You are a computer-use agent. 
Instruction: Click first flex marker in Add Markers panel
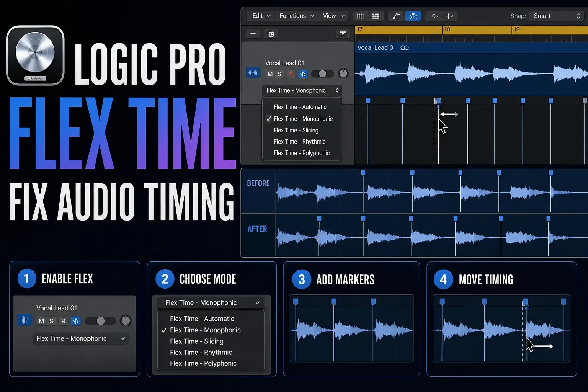[296, 302]
